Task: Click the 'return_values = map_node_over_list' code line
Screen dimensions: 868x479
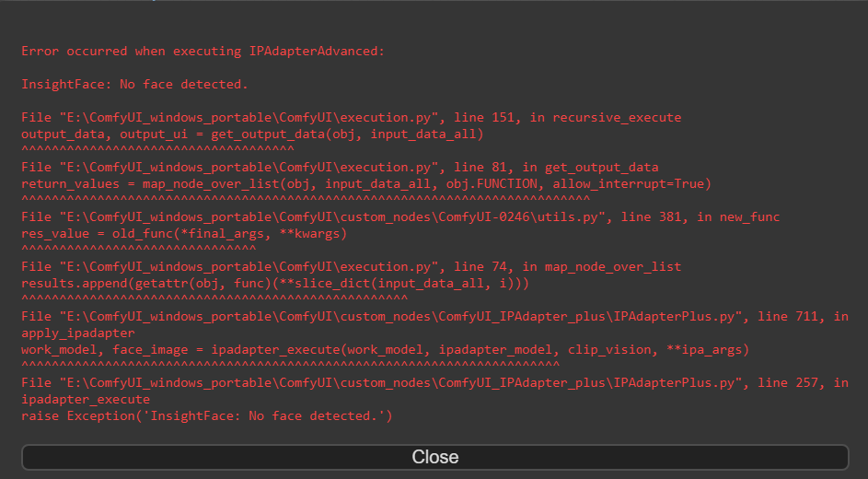Action: (365, 183)
